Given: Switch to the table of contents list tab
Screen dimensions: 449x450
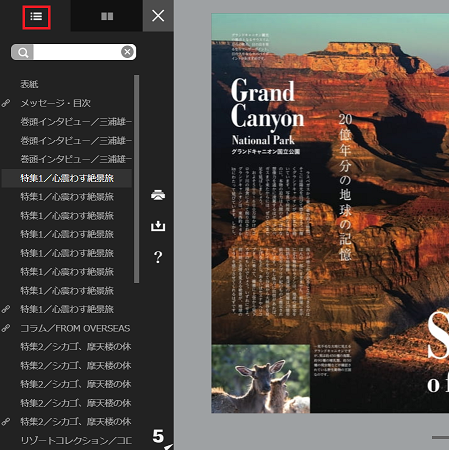Looking at the screenshot, I should [36, 17].
